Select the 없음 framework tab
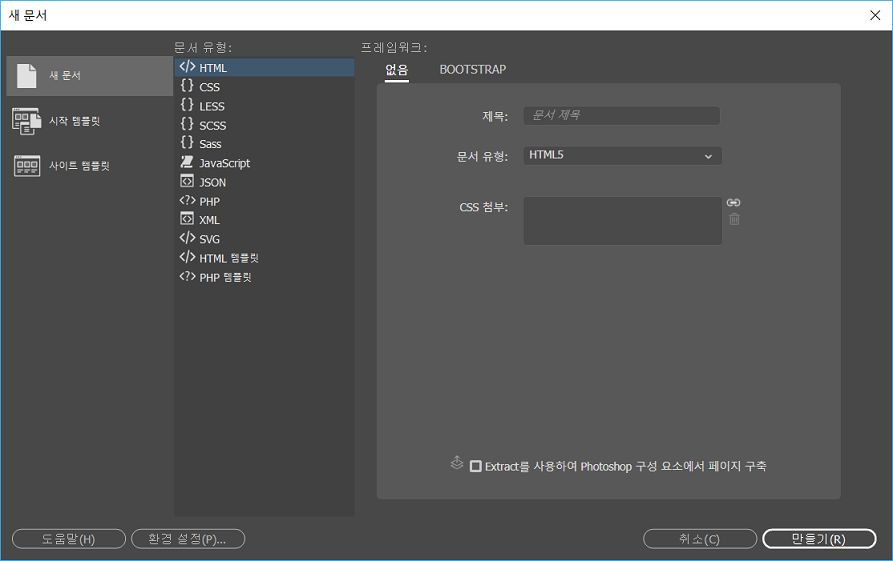893x561 pixels. pyautogui.click(x=396, y=69)
